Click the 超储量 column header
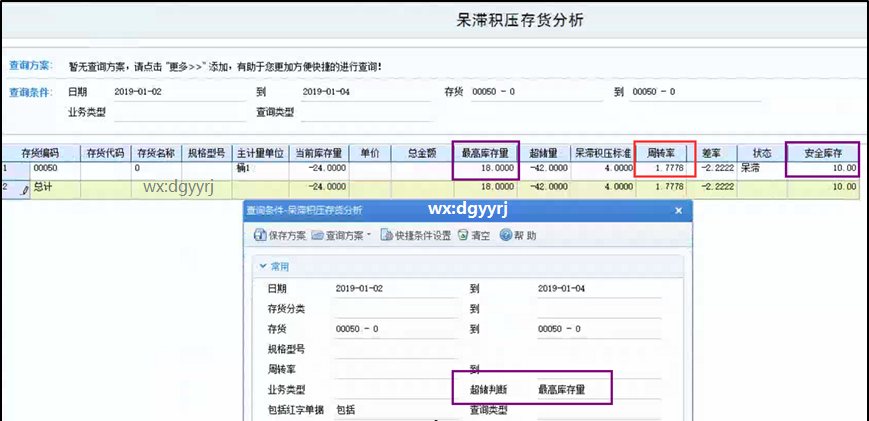The height and width of the screenshot is (421, 869). point(544,153)
